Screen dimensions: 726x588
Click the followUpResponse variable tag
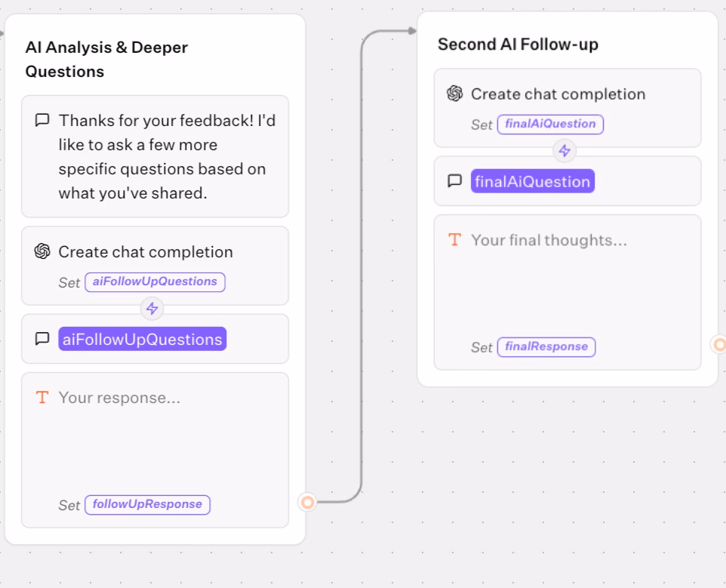[x=147, y=504]
